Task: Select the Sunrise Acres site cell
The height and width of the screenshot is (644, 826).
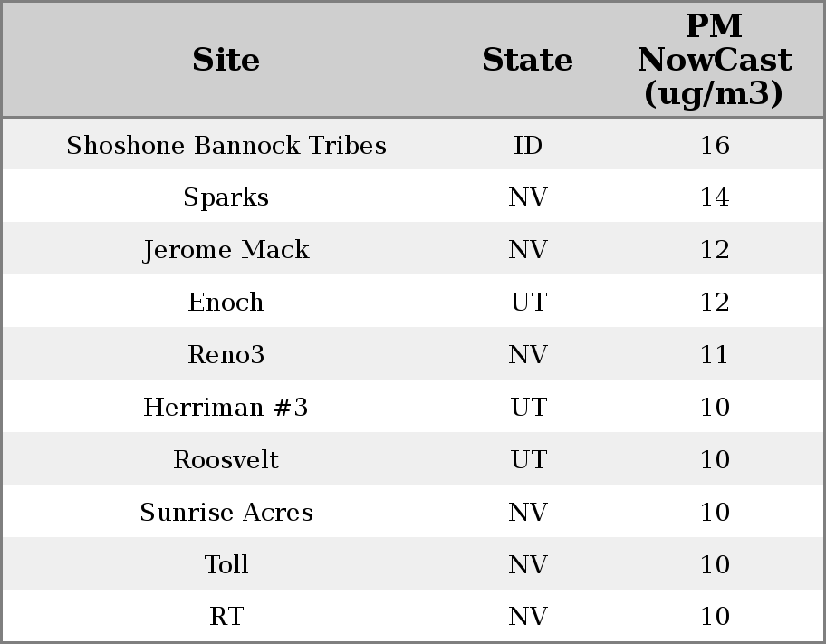Action: [226, 513]
